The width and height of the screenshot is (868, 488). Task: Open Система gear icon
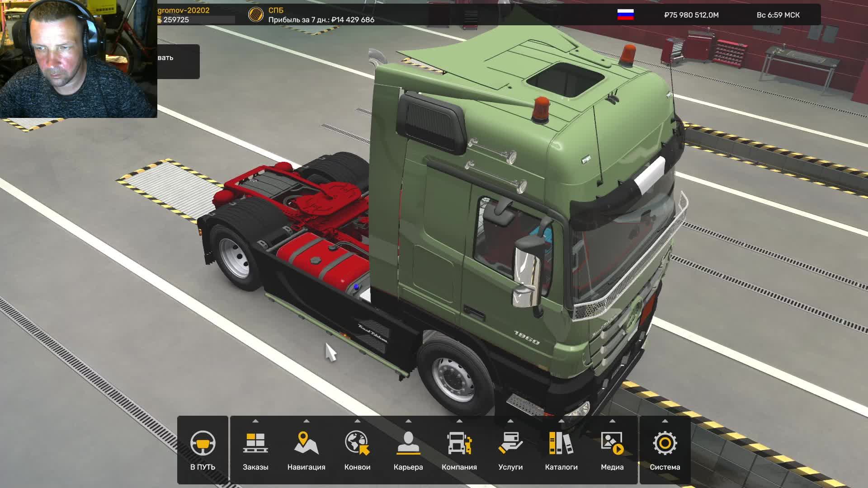(665, 443)
